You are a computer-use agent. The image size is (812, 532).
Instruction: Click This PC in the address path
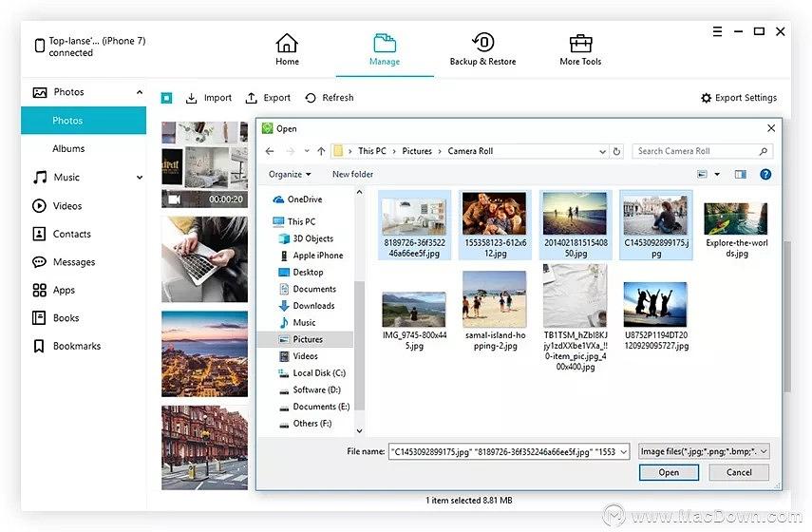(x=372, y=151)
